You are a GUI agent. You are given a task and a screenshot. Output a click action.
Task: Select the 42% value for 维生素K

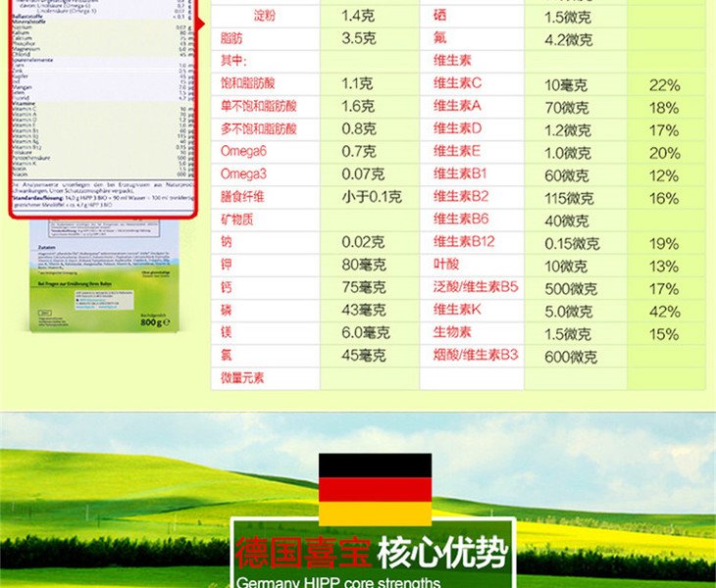pyautogui.click(x=664, y=312)
